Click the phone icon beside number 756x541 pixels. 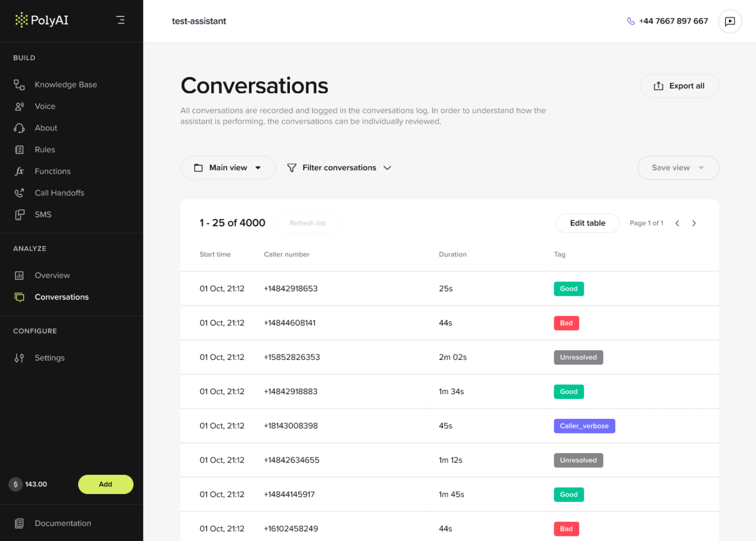(631, 21)
